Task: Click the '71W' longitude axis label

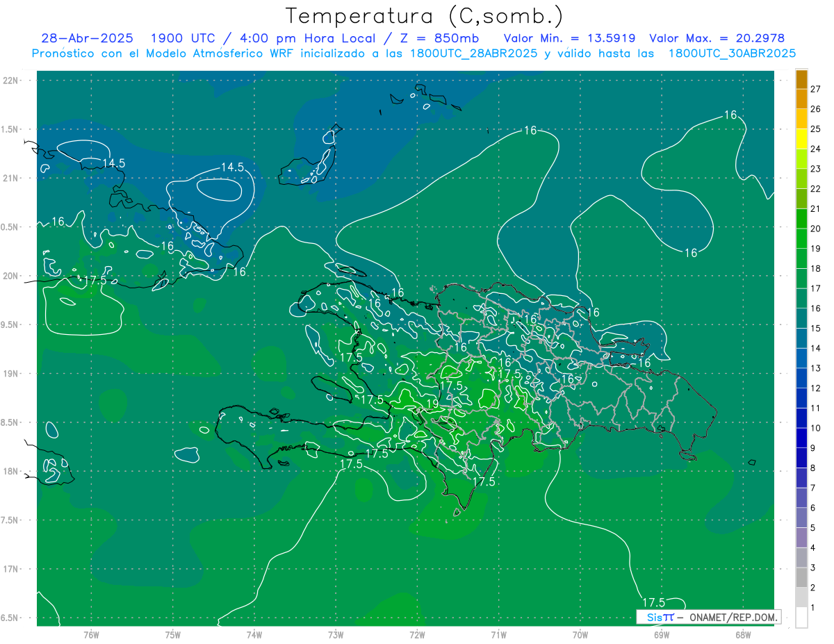Action: [498, 635]
